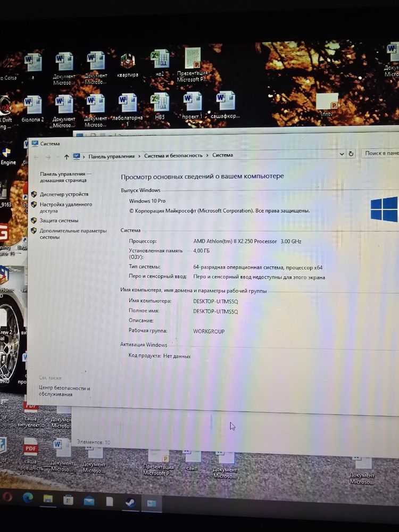Open the 'нв2' Excel file icon

[x=160, y=63]
